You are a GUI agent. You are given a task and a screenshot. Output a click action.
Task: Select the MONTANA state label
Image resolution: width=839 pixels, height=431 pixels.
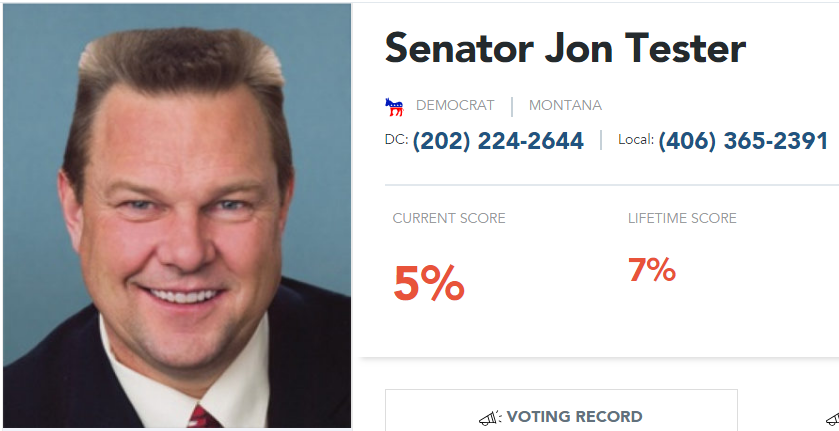[565, 105]
